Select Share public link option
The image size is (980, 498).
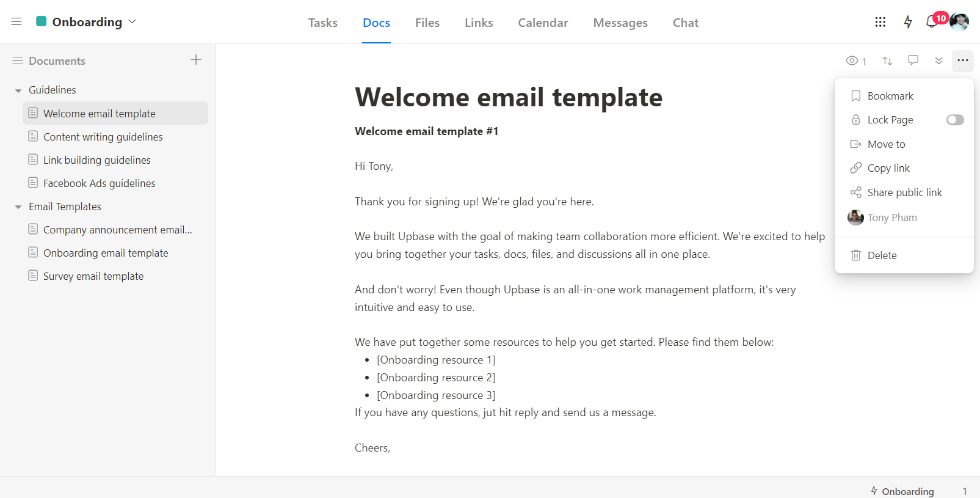904,192
